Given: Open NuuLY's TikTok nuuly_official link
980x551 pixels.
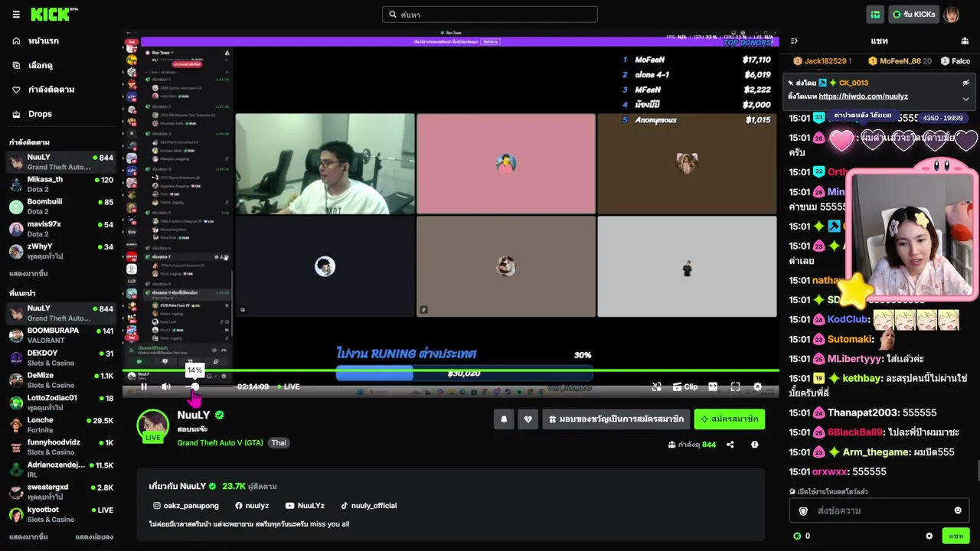Looking at the screenshot, I should click(368, 506).
